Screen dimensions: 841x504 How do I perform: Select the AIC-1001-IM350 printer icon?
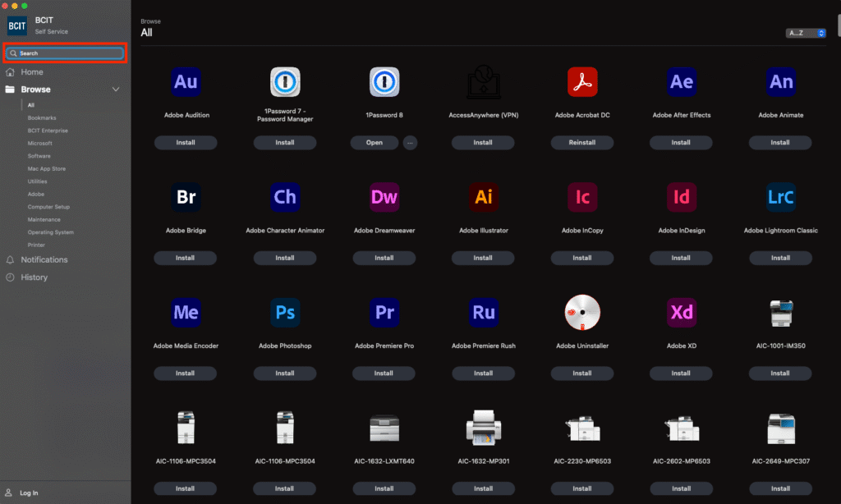781,313
